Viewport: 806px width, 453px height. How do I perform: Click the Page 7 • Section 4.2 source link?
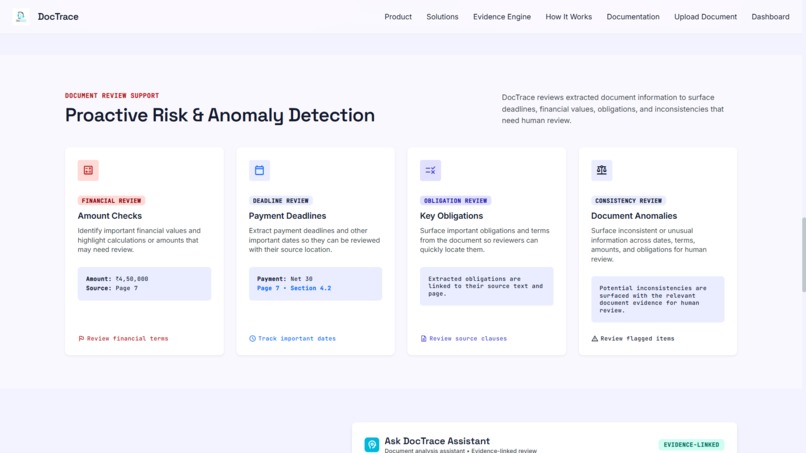tap(294, 288)
